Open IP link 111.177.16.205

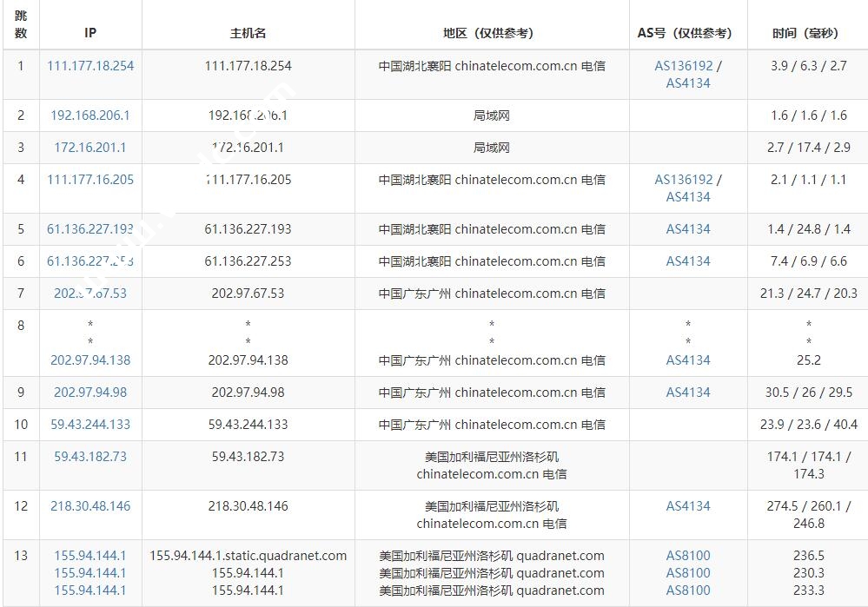point(90,179)
